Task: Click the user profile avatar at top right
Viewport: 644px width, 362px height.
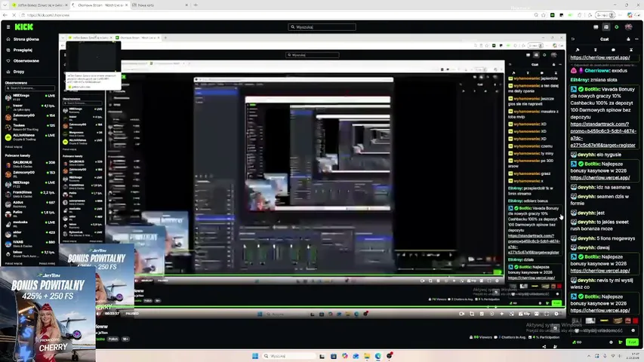Action: [x=628, y=27]
